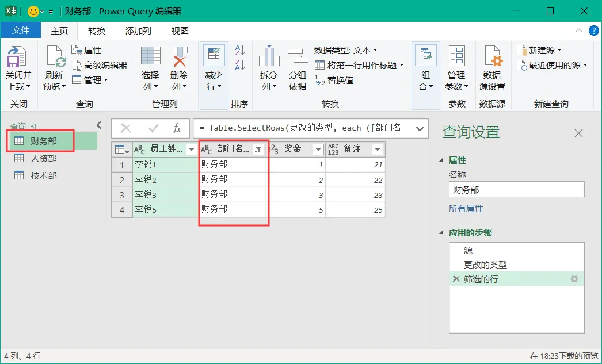Image resolution: width=602 pixels, height=364 pixels.
Task: Collapse the ribbon with up chevron
Action: 579,30
